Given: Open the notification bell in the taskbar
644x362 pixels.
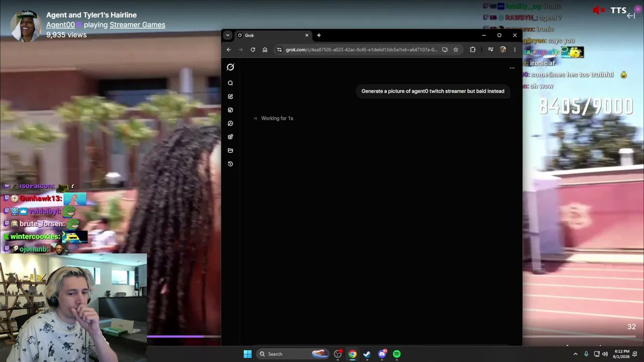Looking at the screenshot, I should coord(635,354).
